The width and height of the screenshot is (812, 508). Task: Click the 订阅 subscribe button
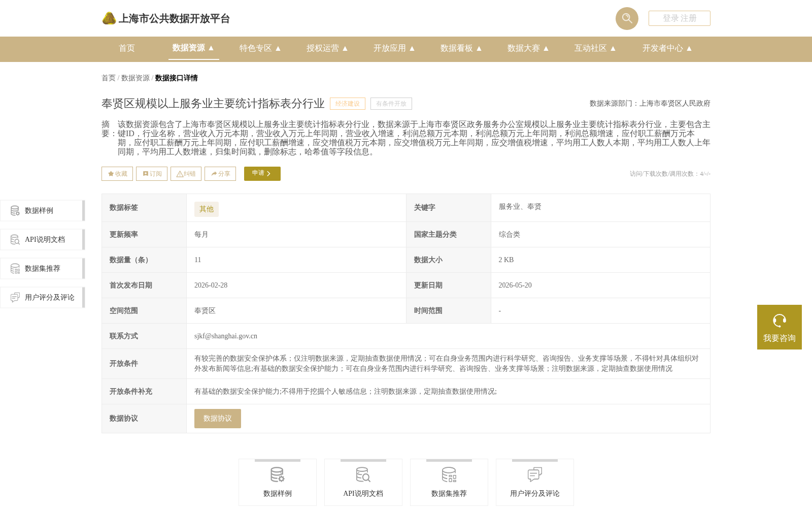[x=152, y=174]
